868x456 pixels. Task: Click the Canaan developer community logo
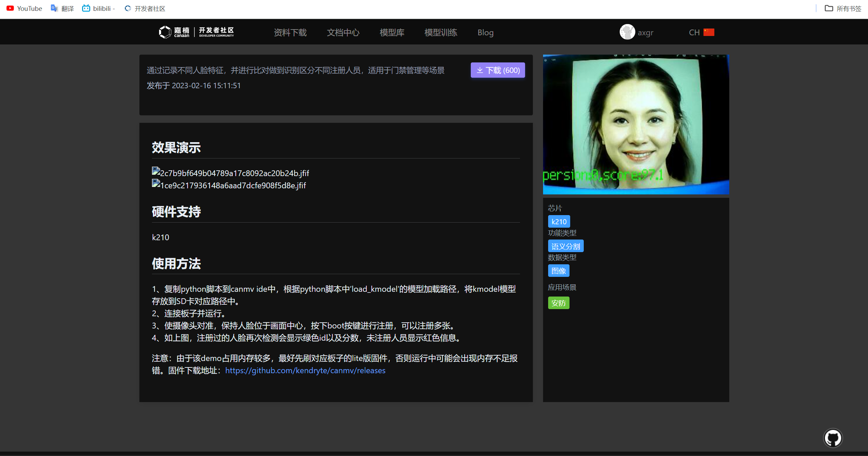(x=196, y=32)
